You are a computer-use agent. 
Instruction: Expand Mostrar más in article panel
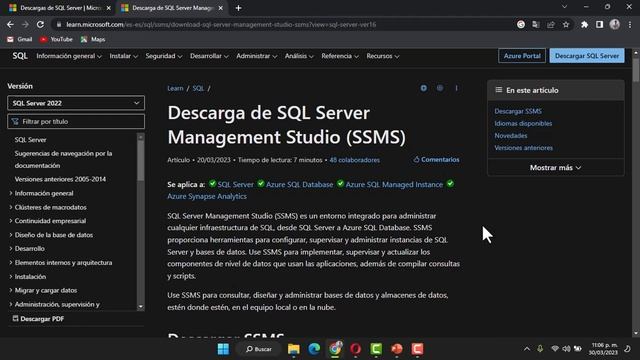pyautogui.click(x=556, y=167)
